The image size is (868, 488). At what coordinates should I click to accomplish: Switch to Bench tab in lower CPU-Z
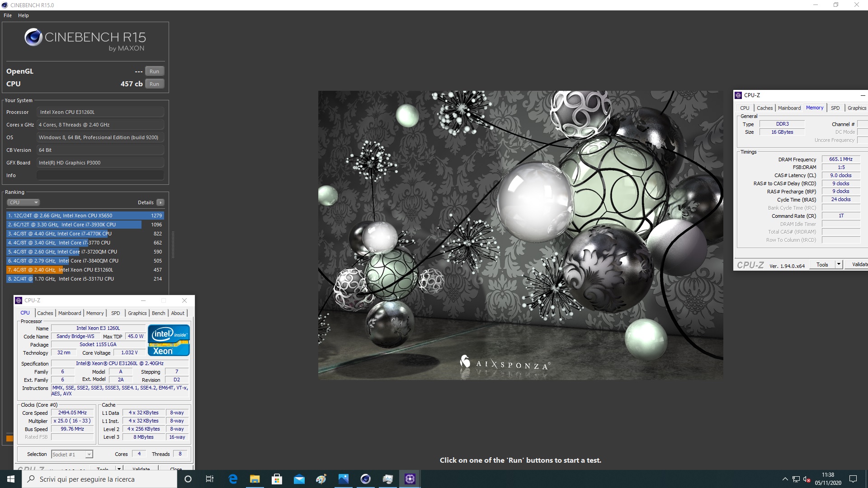point(159,313)
